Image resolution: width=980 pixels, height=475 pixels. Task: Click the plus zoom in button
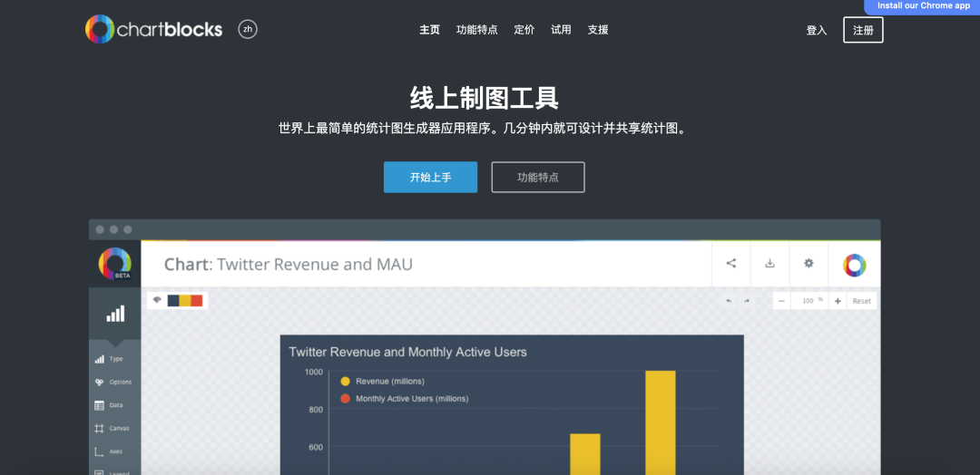[x=838, y=301]
